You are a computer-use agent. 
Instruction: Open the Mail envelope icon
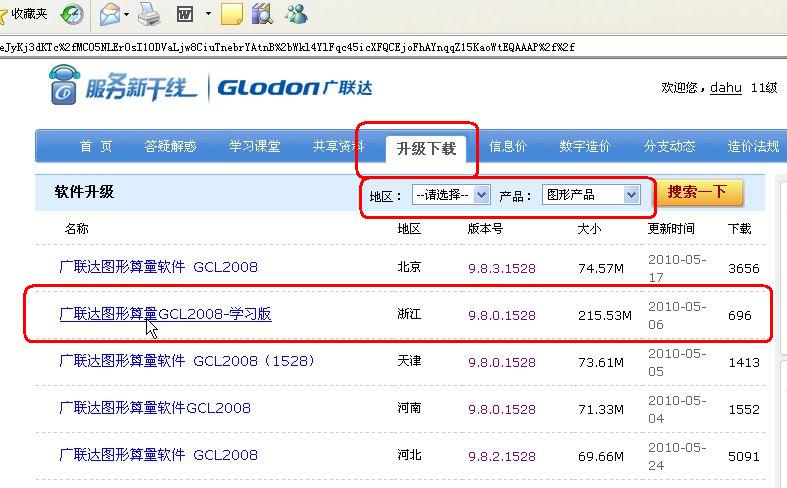point(110,14)
